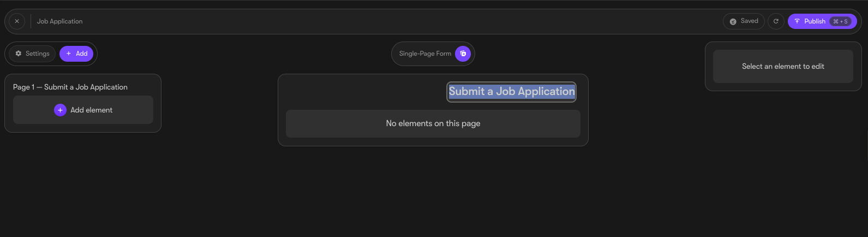The image size is (868, 237).
Task: Click the Single-Page Form label
Action: tap(425, 54)
